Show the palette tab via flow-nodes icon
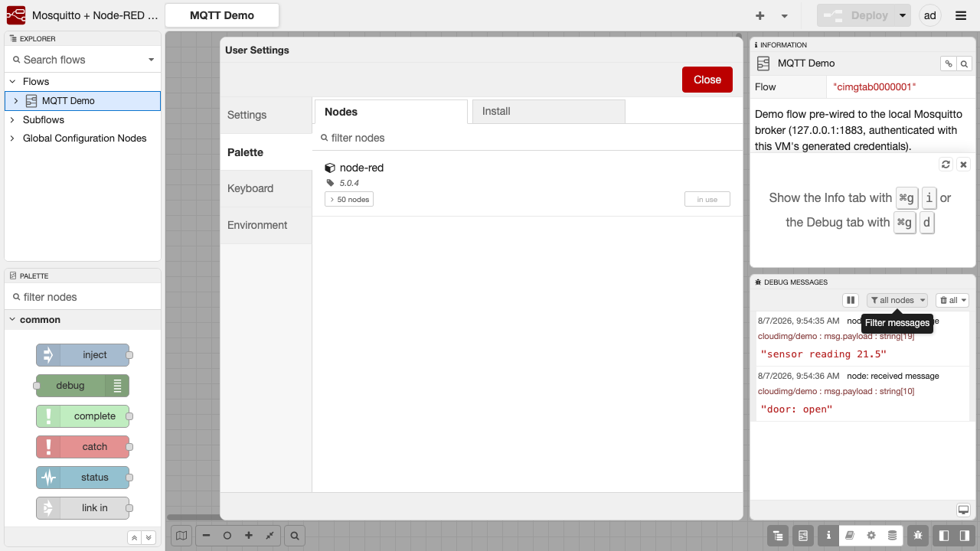The image size is (980, 551). (x=803, y=536)
